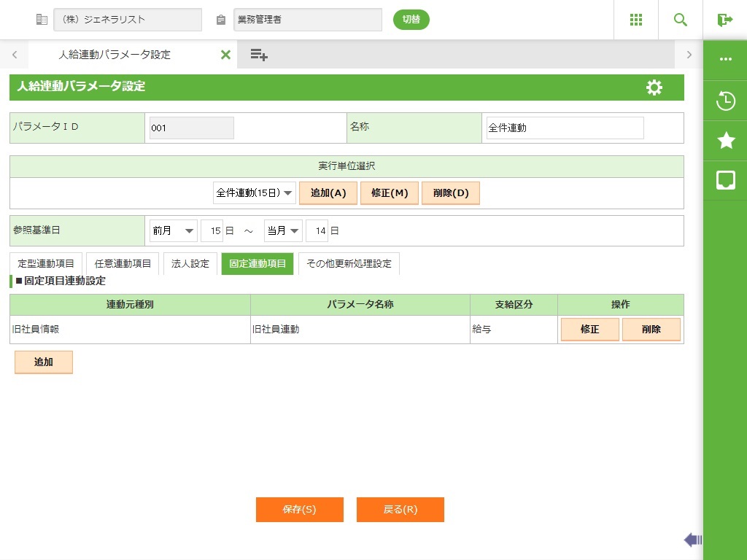
Task: Open the history clock icon in sidebar
Action: pos(725,101)
